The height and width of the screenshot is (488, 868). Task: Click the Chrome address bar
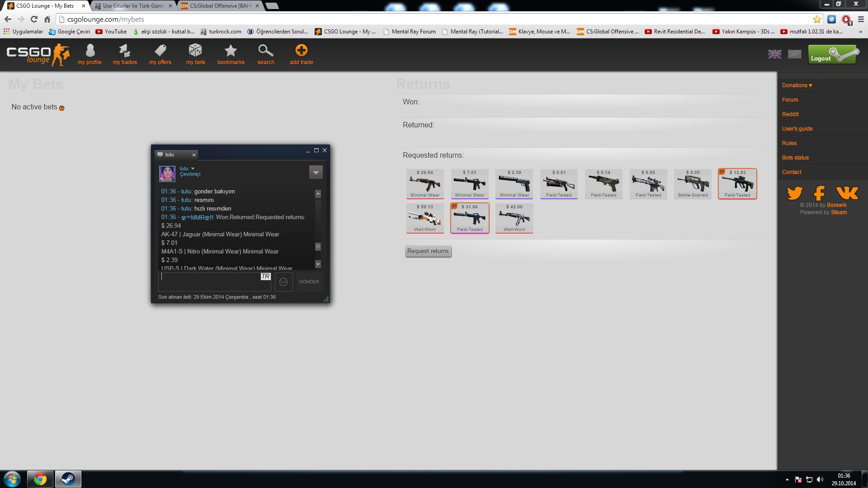pyautogui.click(x=434, y=19)
